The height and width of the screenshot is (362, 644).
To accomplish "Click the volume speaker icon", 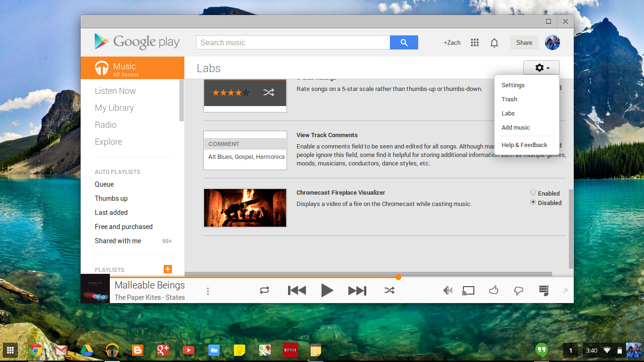I will click(x=448, y=290).
